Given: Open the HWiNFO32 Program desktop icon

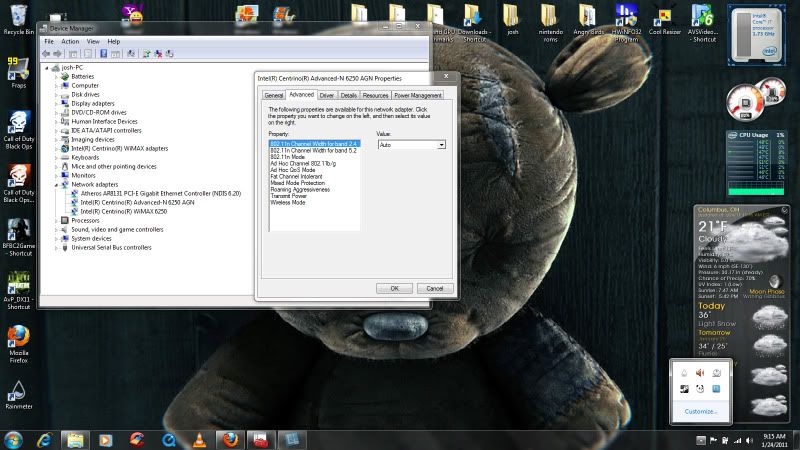Looking at the screenshot, I should 626,23.
